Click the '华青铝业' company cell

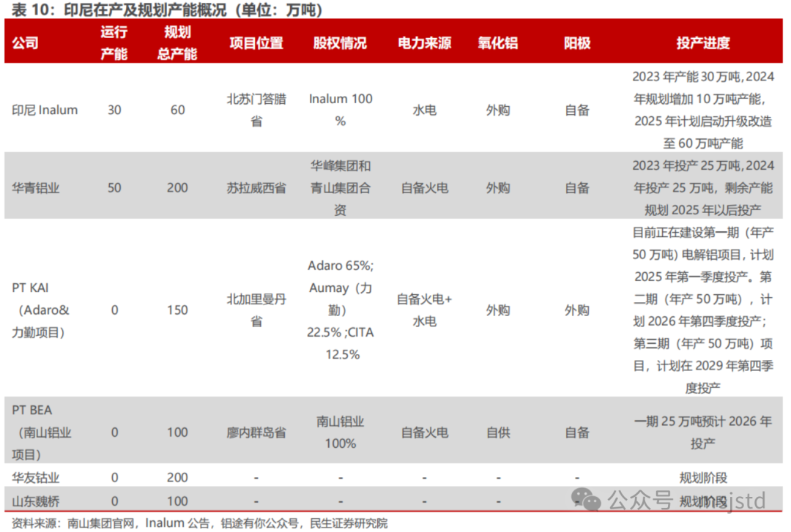36,188
